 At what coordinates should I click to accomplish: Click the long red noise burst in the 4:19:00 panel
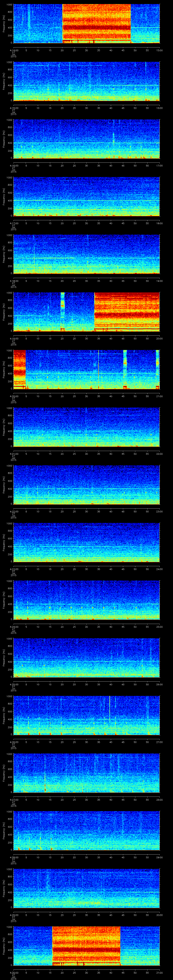coord(127,312)
